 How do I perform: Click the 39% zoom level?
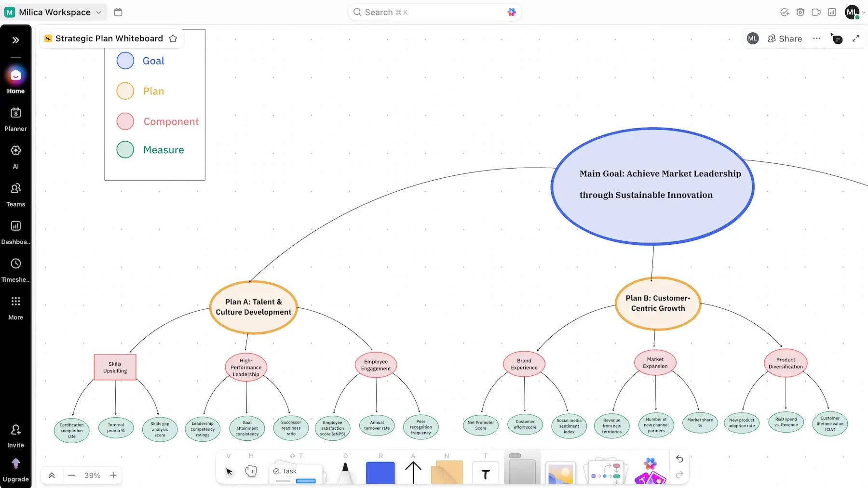click(93, 475)
